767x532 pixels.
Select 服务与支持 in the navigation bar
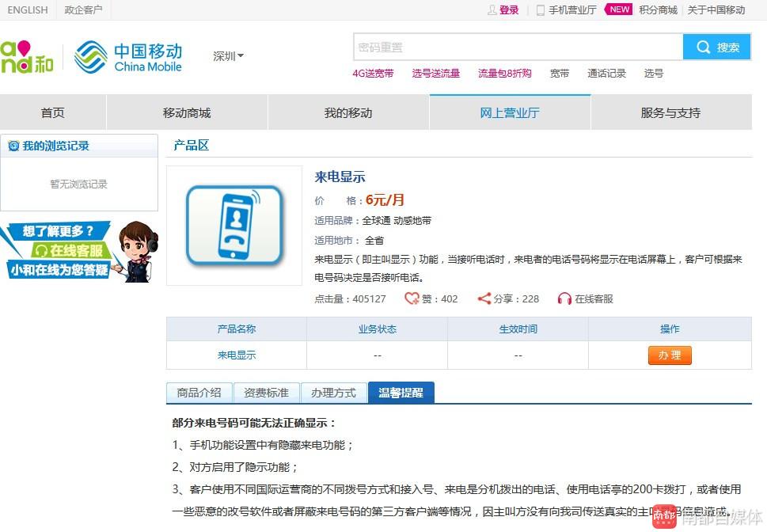[x=670, y=112]
